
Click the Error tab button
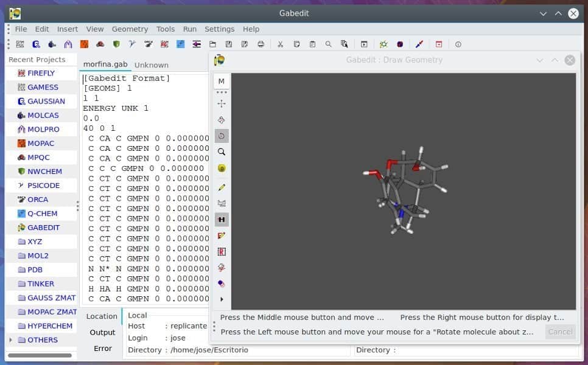[103, 349]
